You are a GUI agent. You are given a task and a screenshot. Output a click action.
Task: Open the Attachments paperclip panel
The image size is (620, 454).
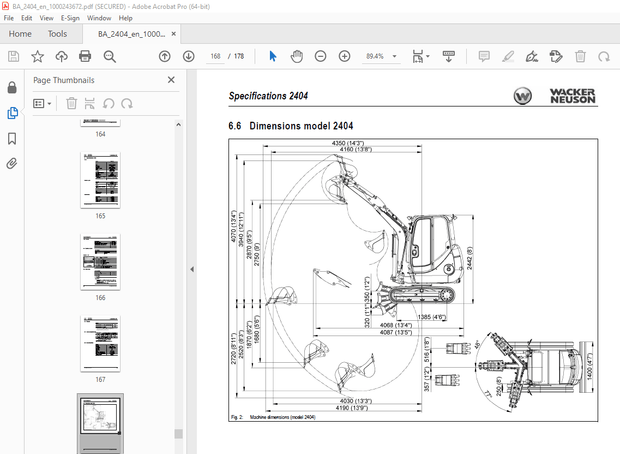(12, 163)
